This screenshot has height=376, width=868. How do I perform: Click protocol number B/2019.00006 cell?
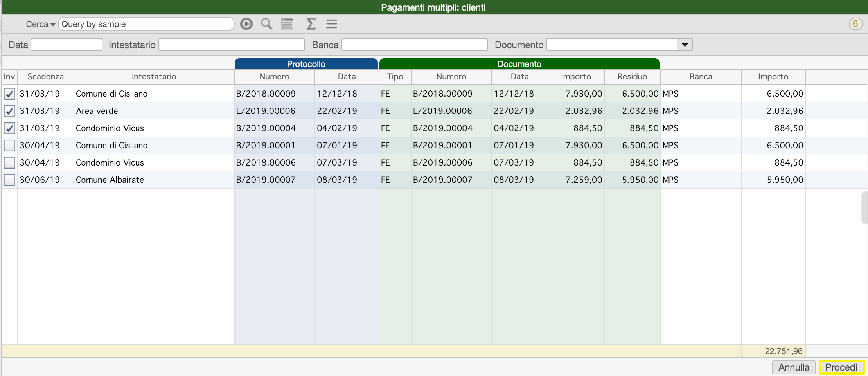(x=275, y=163)
